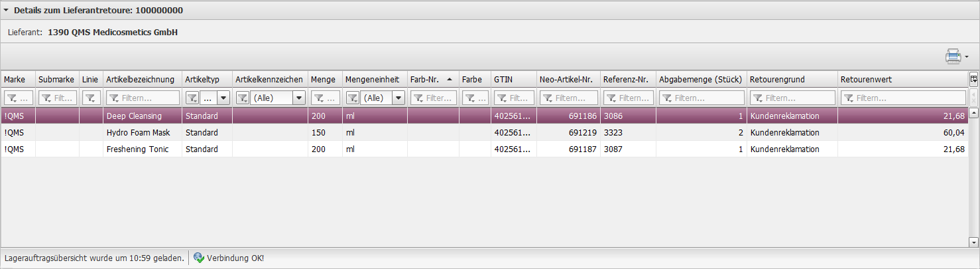The image size is (980, 269).
Task: Click the scroll up arrow of the table
Action: 974,113
